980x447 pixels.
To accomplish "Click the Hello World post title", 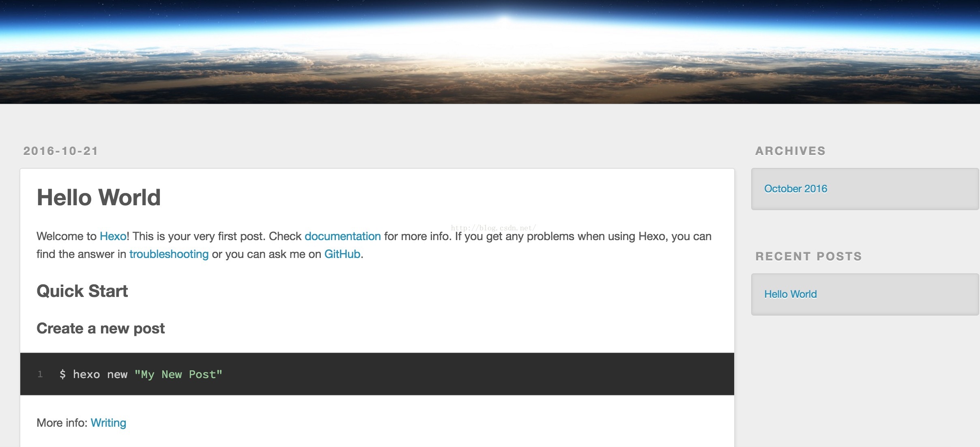I will tap(99, 198).
